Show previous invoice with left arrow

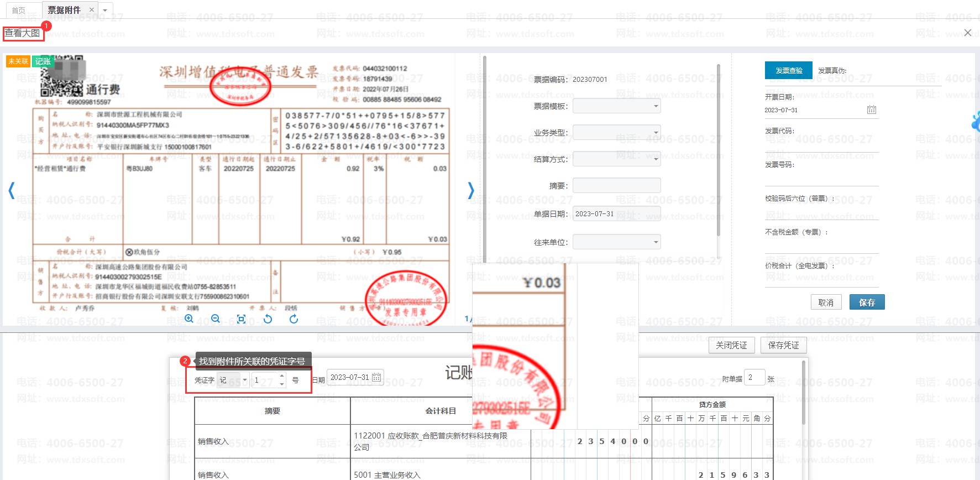click(11, 191)
